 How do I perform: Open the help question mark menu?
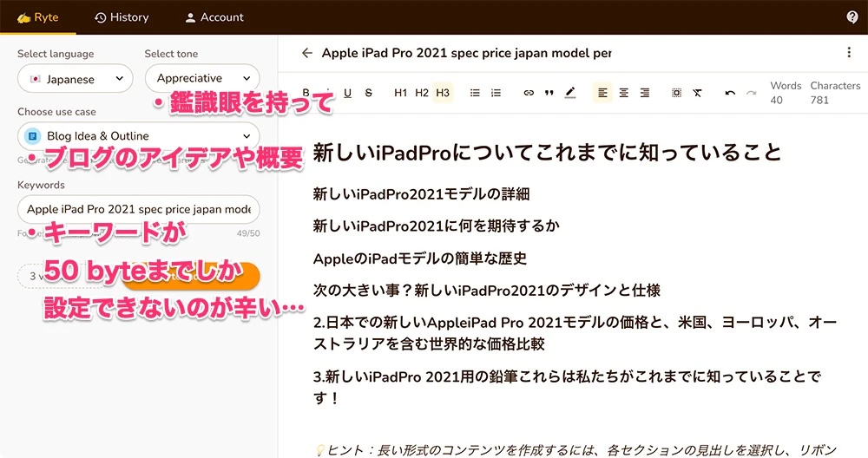tap(852, 17)
